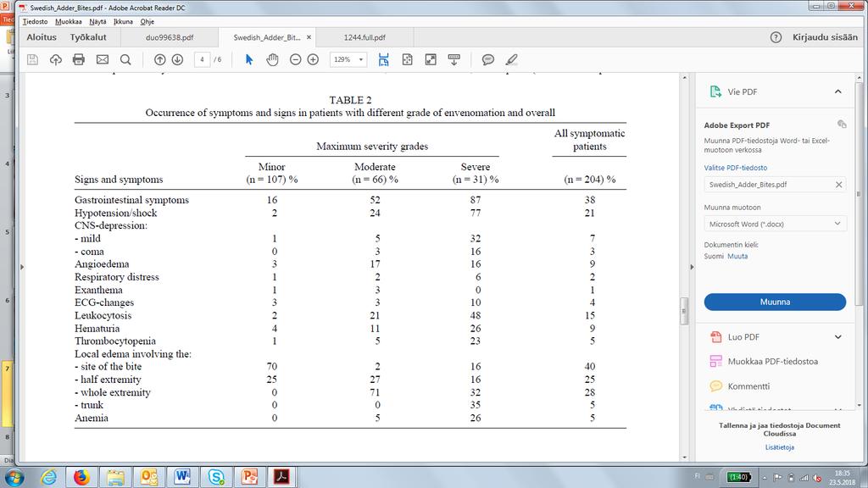The height and width of the screenshot is (488, 868).
Task: Click the send email envelope icon
Action: [103, 60]
